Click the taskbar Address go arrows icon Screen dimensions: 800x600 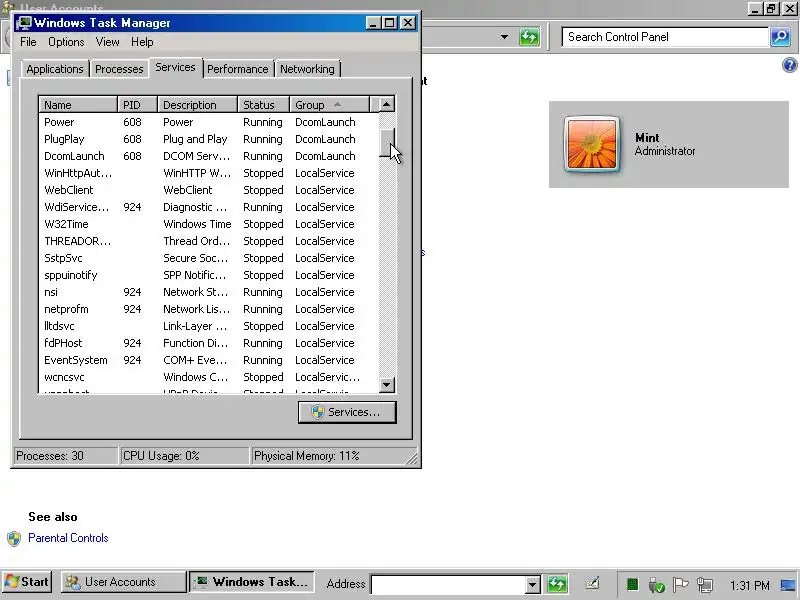(x=557, y=584)
